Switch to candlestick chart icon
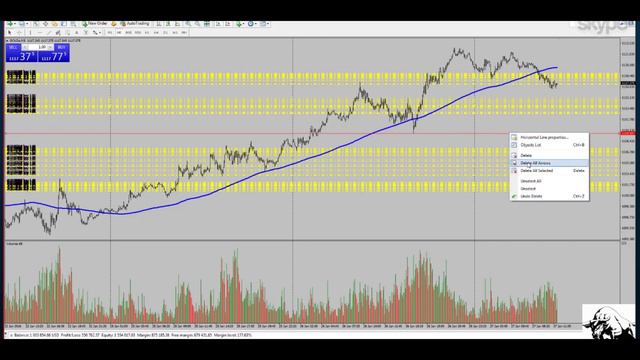This screenshot has width=640, height=360. click(x=168, y=24)
